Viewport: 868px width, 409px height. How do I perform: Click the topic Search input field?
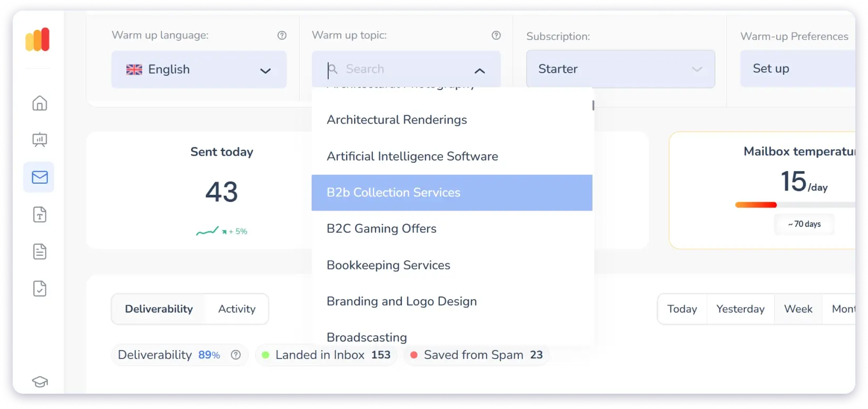pyautogui.click(x=400, y=69)
